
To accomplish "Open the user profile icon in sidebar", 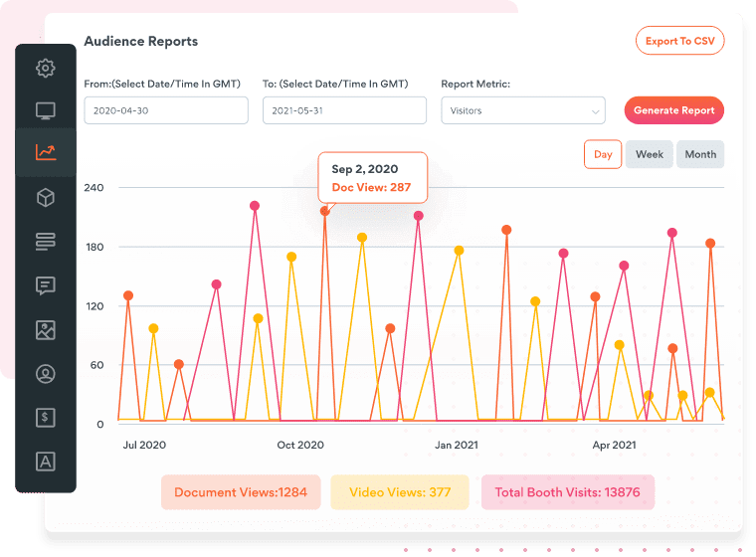I will coord(45,374).
